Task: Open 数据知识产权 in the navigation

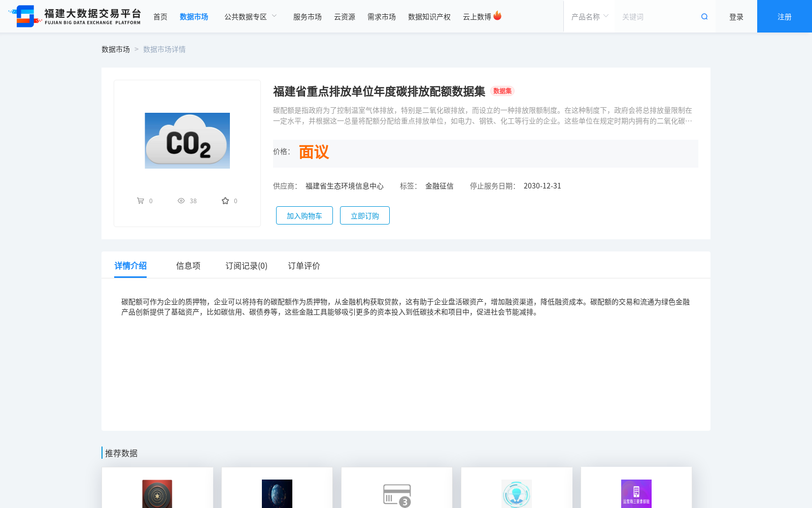Action: pos(429,17)
